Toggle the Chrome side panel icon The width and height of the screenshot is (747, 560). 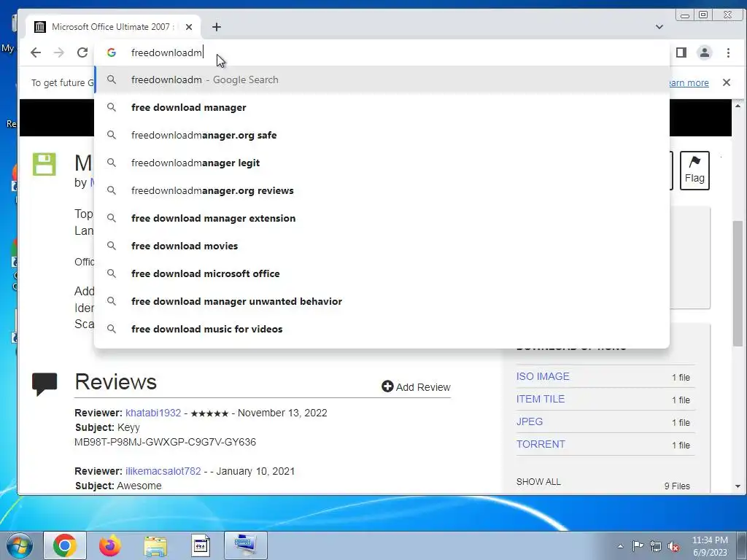tap(681, 52)
